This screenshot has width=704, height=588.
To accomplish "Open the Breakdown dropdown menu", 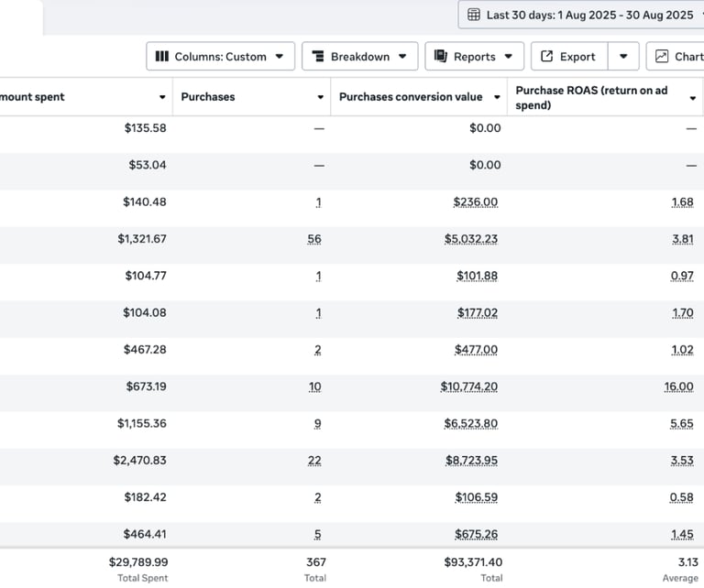I will pyautogui.click(x=360, y=57).
